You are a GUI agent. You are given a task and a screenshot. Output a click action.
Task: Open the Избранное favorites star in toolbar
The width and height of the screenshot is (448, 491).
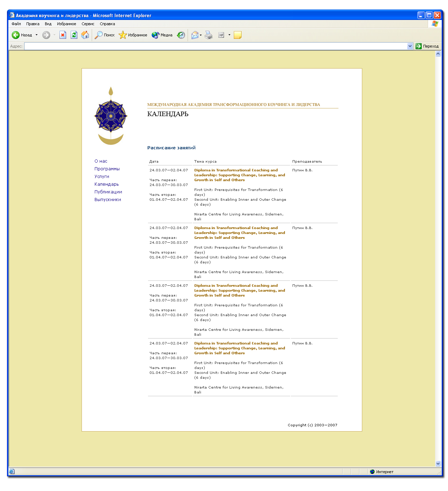click(133, 35)
